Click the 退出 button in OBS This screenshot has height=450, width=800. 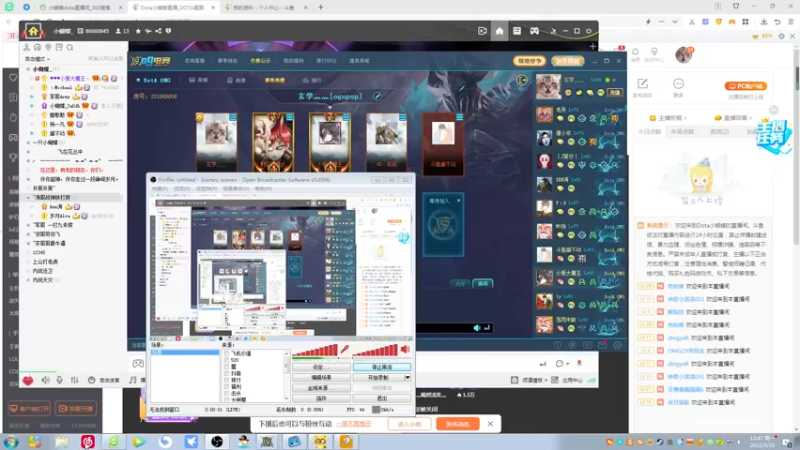pos(382,398)
